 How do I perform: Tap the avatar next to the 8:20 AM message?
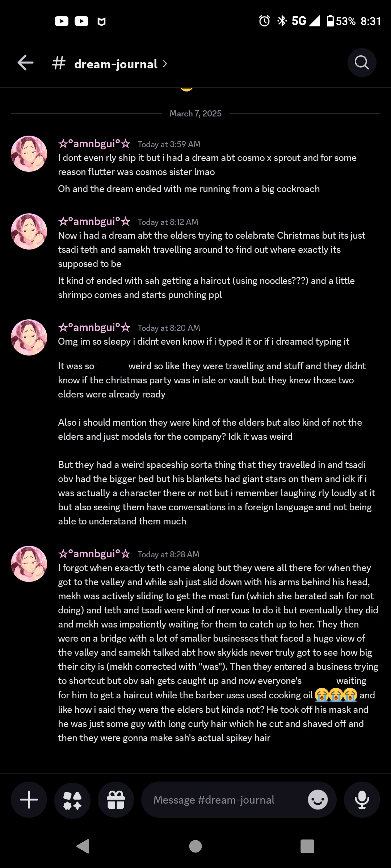(29, 337)
